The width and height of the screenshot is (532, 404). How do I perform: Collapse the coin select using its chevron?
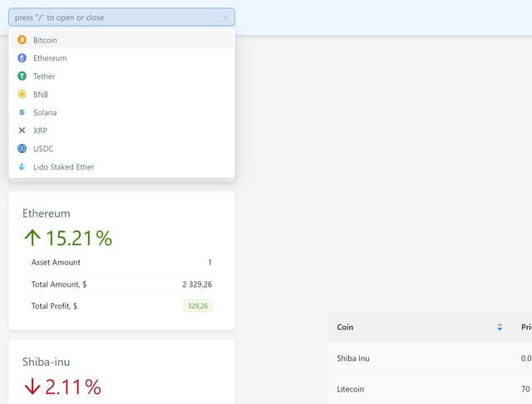tap(225, 17)
